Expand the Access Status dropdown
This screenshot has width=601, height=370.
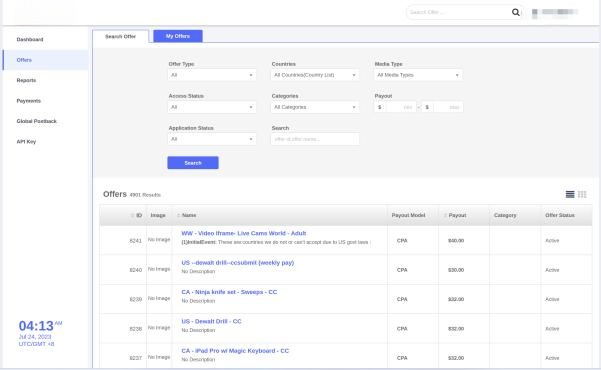(212, 107)
